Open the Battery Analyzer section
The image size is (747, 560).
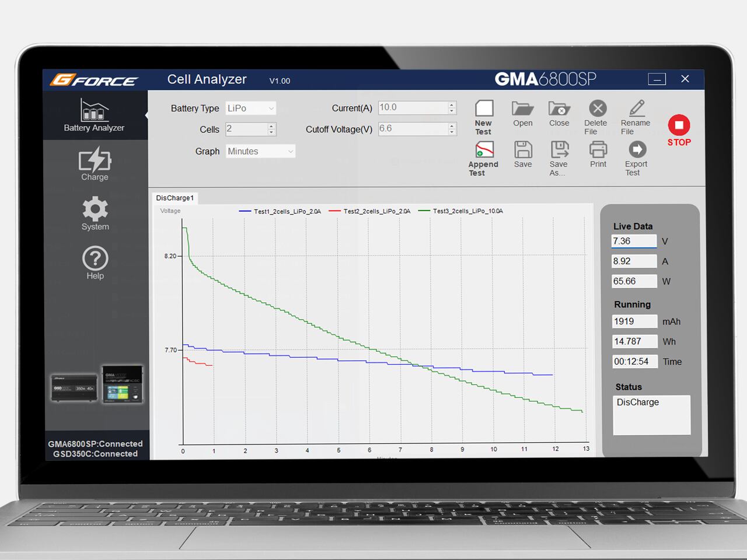tap(94, 115)
